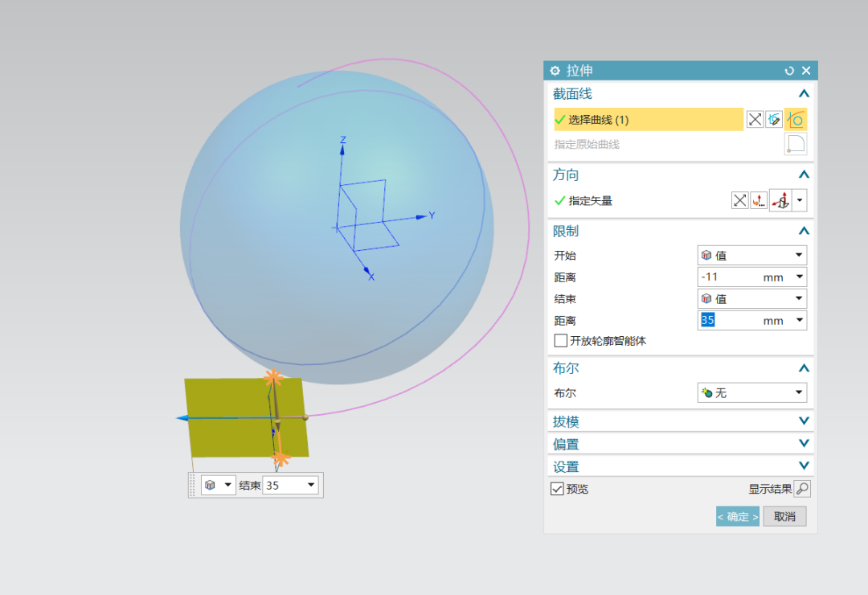Click the 确定 button to confirm extrude
The image size is (868, 595).
[735, 516]
